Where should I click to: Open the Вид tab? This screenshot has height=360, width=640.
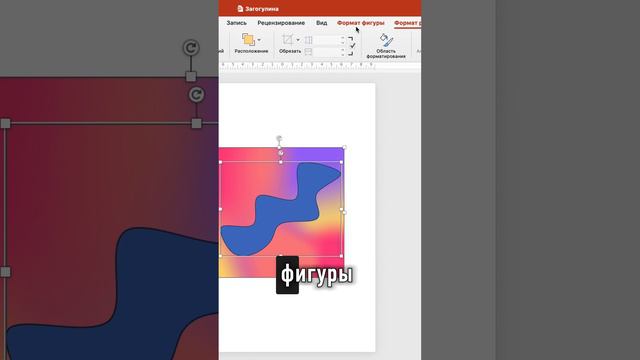[321, 23]
